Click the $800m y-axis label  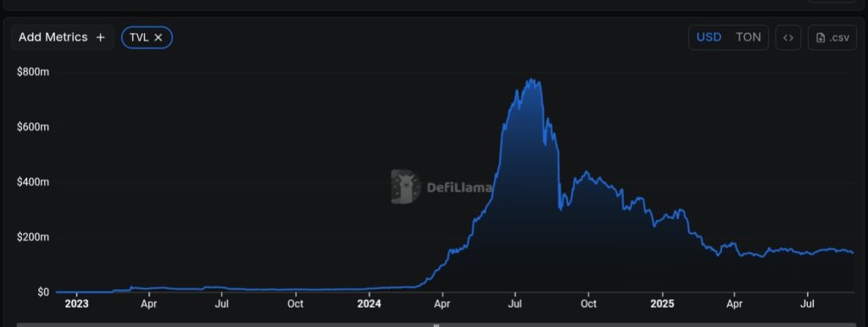click(x=33, y=72)
